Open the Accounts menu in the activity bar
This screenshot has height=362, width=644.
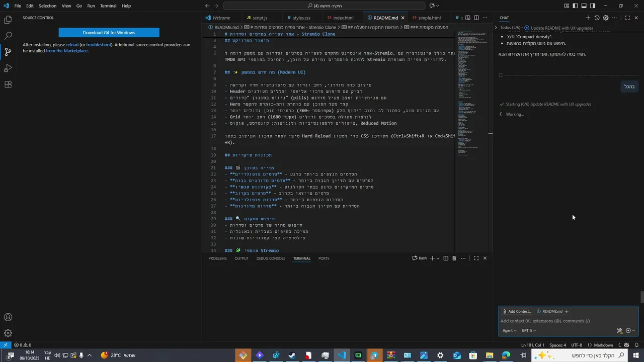pos(8,317)
